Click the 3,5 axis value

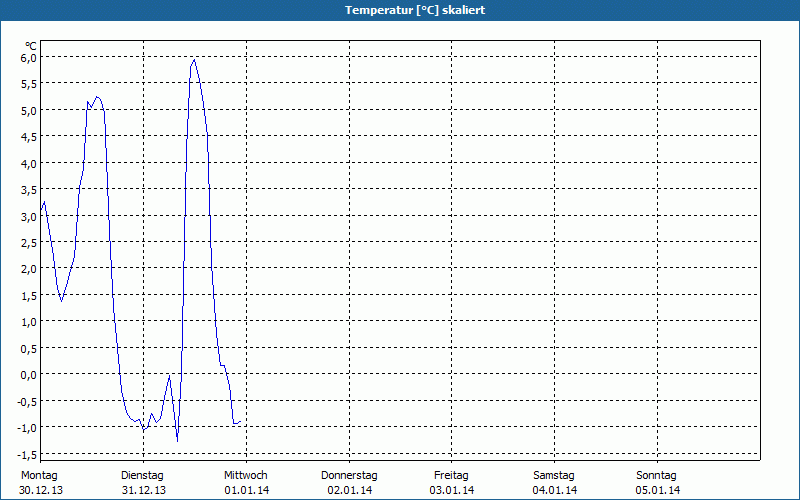pos(29,190)
